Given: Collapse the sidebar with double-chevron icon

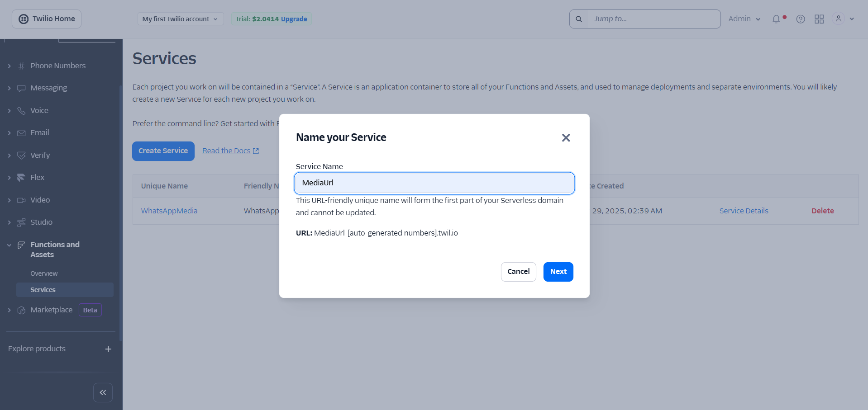Looking at the screenshot, I should [103, 392].
